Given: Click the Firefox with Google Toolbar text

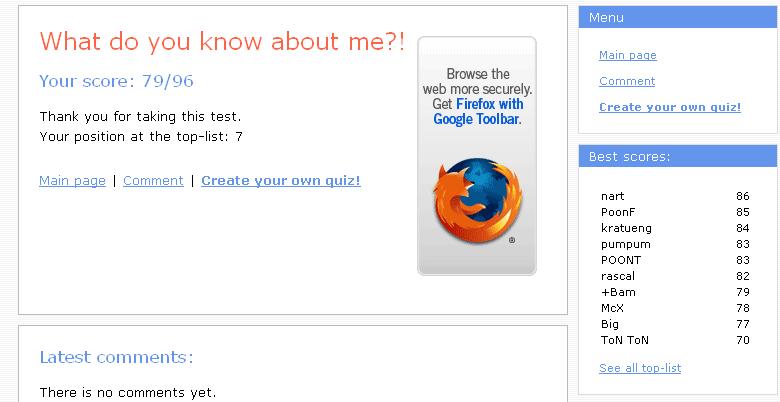Looking at the screenshot, I should [478, 111].
